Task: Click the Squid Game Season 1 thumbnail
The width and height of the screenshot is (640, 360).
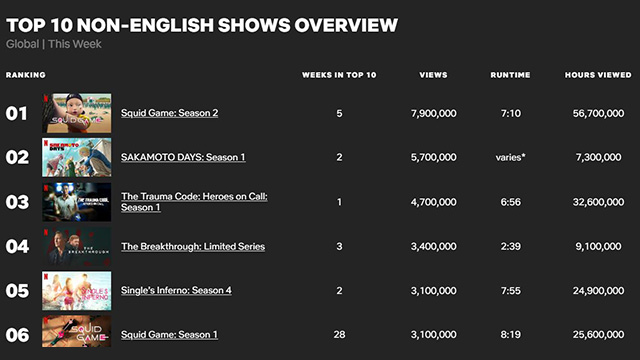Action: 77,331
